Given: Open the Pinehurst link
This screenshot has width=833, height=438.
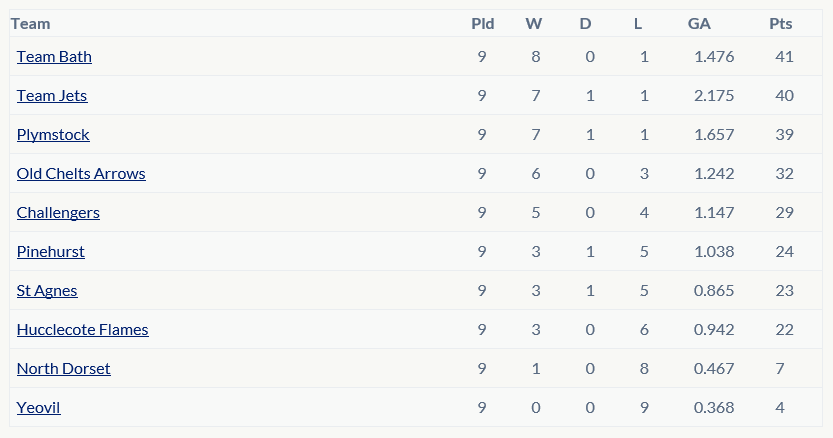Looking at the screenshot, I should coord(50,251).
